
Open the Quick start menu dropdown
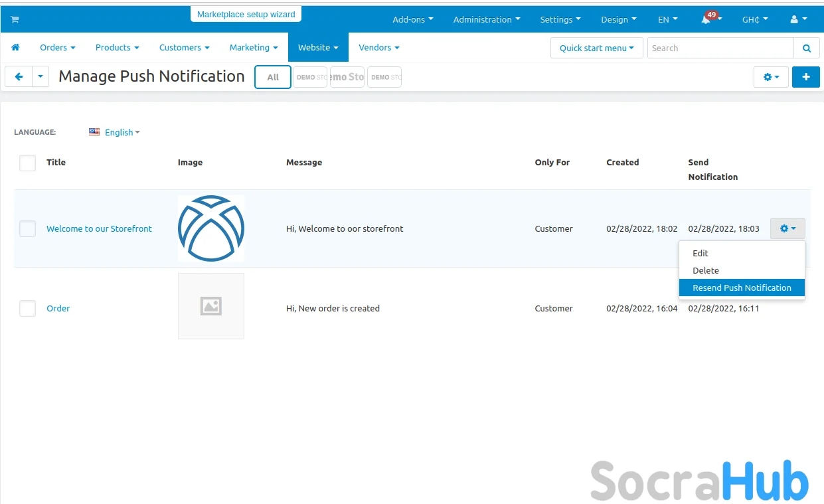pos(596,48)
